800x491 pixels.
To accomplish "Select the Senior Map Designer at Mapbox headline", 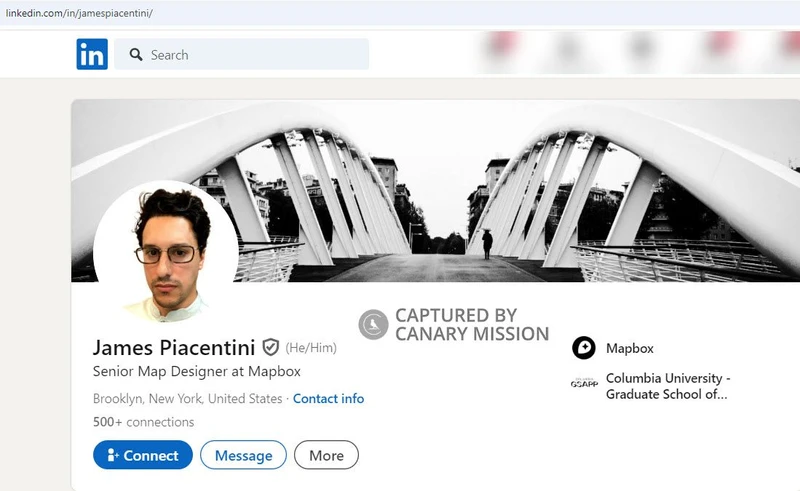I will (x=196, y=372).
